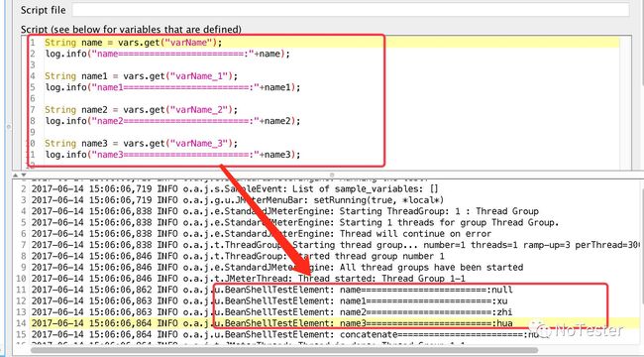Click script line 'String name2 = vars.get("varName_2");'

point(141,110)
